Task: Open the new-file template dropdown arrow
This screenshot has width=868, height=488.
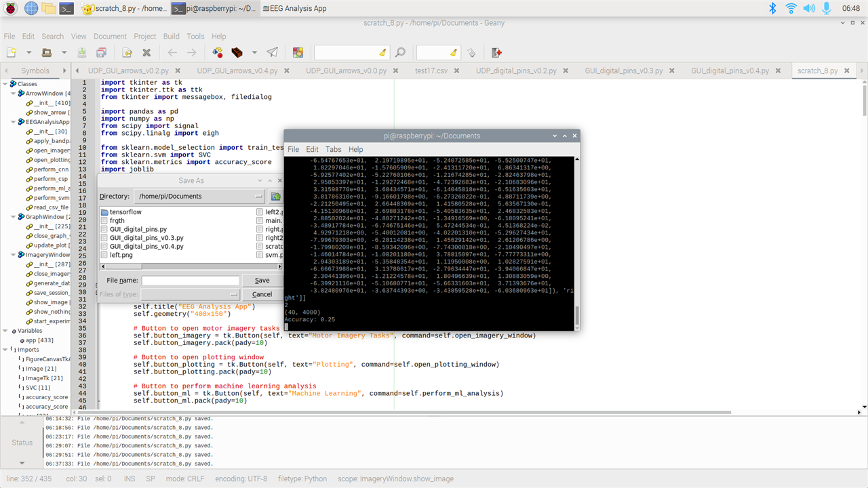Action: pos(28,52)
